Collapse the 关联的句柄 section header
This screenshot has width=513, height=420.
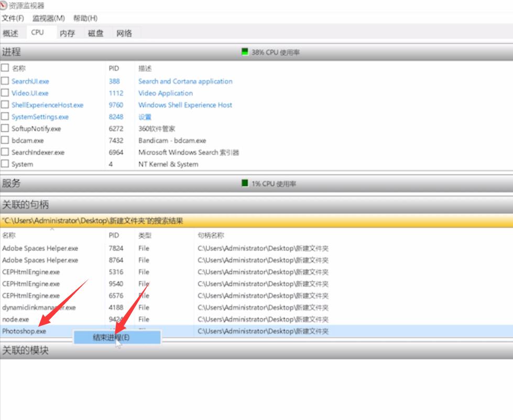click(x=257, y=205)
